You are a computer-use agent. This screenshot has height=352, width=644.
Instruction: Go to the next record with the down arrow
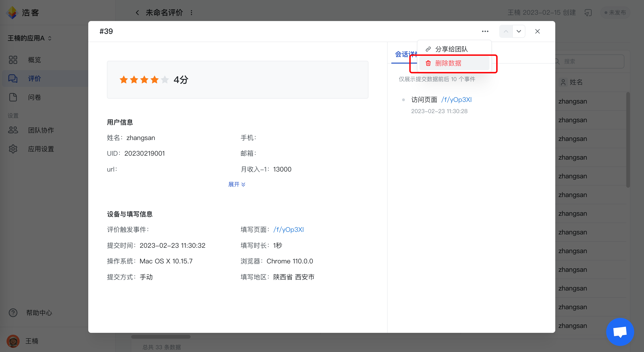coord(519,31)
